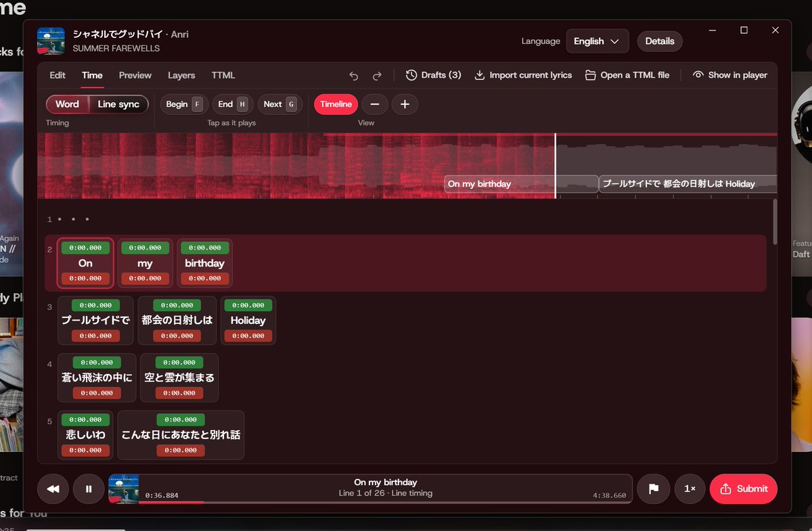Pause the playing track
This screenshot has width=812, height=531.
click(x=89, y=489)
